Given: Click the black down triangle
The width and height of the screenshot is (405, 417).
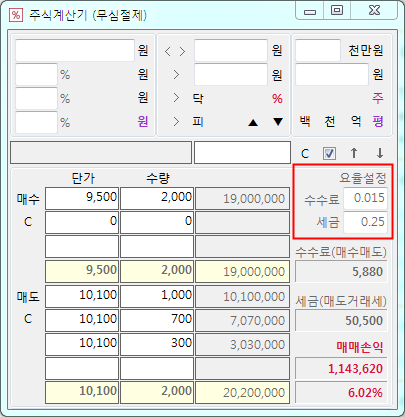Looking at the screenshot, I should [278, 122].
